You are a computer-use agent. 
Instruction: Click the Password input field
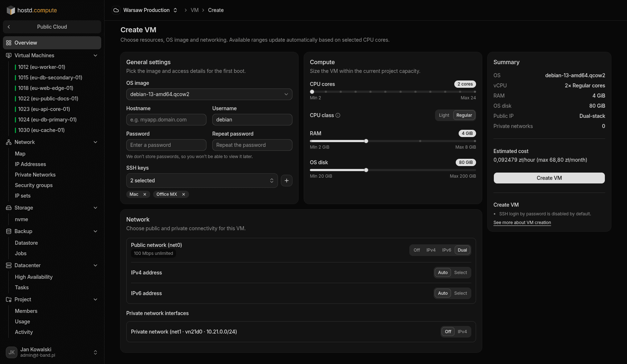click(x=166, y=145)
